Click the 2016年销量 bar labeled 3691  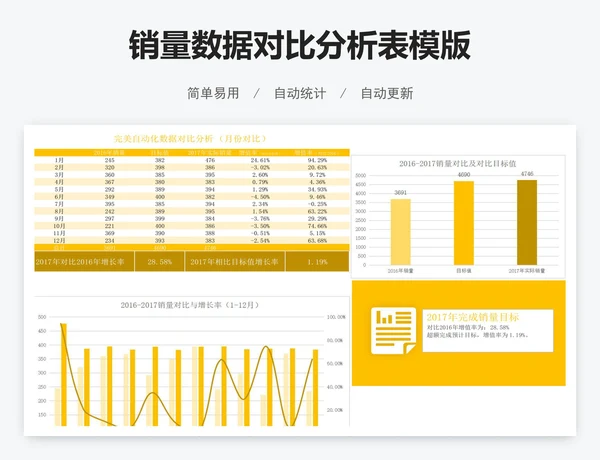point(401,232)
